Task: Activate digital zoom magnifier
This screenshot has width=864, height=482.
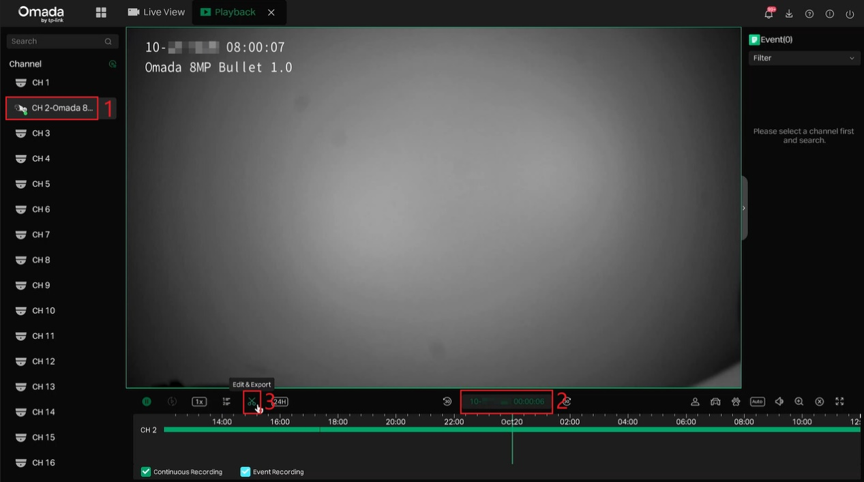Action: (x=799, y=402)
